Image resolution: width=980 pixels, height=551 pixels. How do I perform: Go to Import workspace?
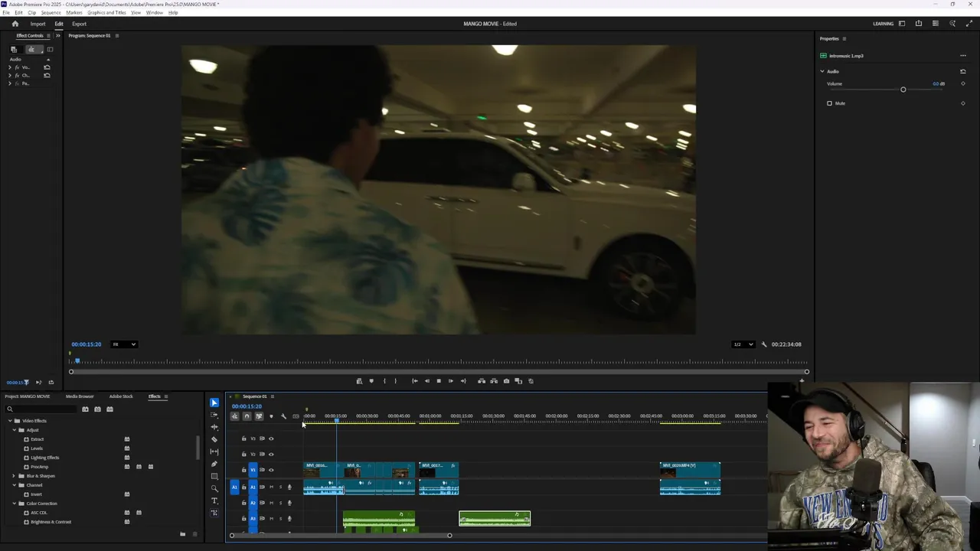click(38, 24)
